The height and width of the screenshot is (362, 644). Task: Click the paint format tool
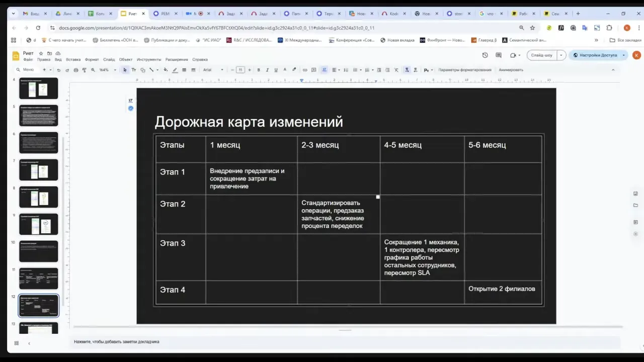85,70
